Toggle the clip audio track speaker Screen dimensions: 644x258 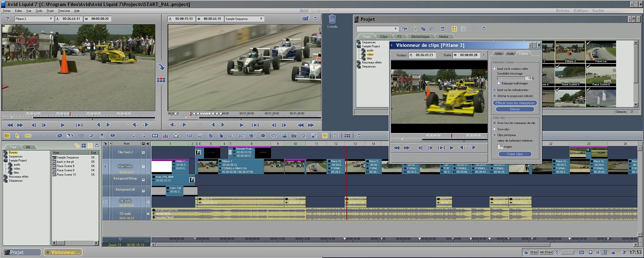148,202
